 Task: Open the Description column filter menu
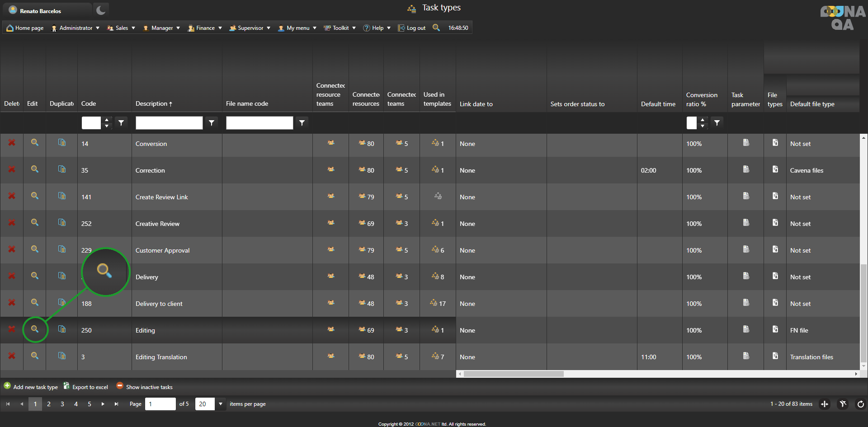point(212,123)
